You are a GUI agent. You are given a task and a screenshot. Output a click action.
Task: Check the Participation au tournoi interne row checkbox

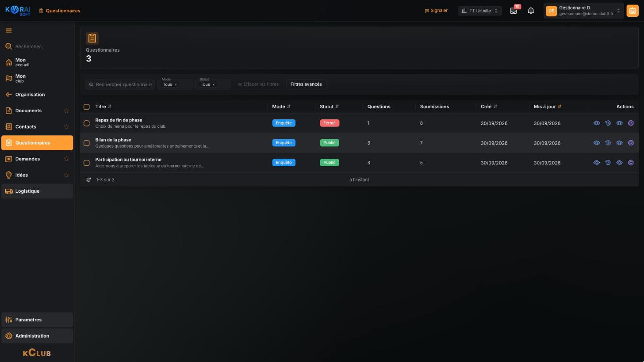pyautogui.click(x=87, y=163)
